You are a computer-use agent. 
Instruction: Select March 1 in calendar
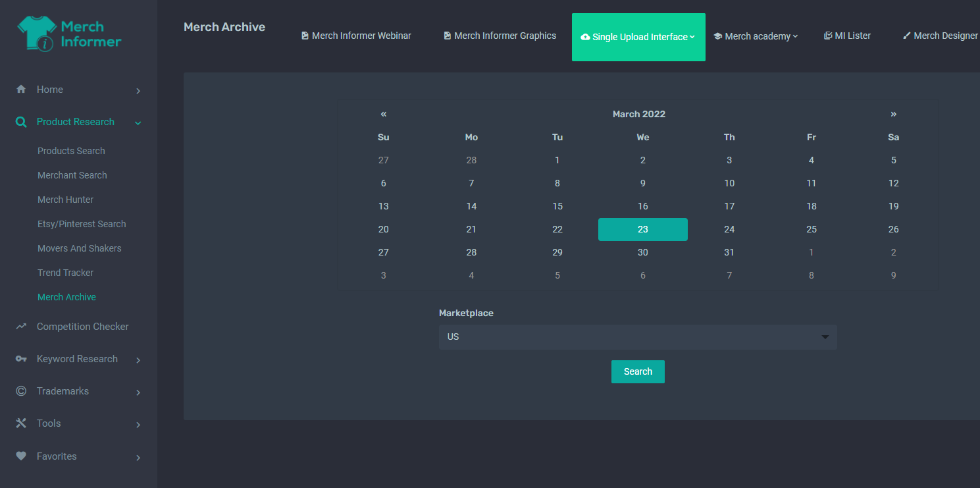pos(557,160)
